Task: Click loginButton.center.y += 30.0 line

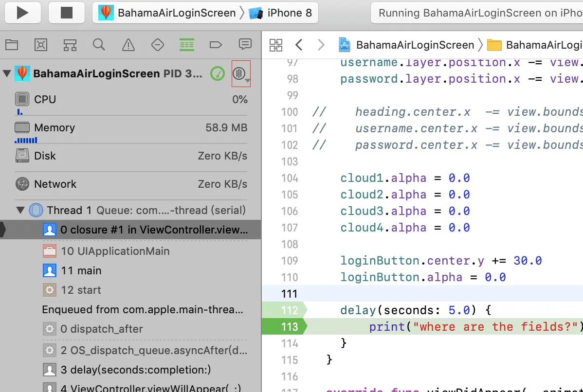Action: coord(441,261)
